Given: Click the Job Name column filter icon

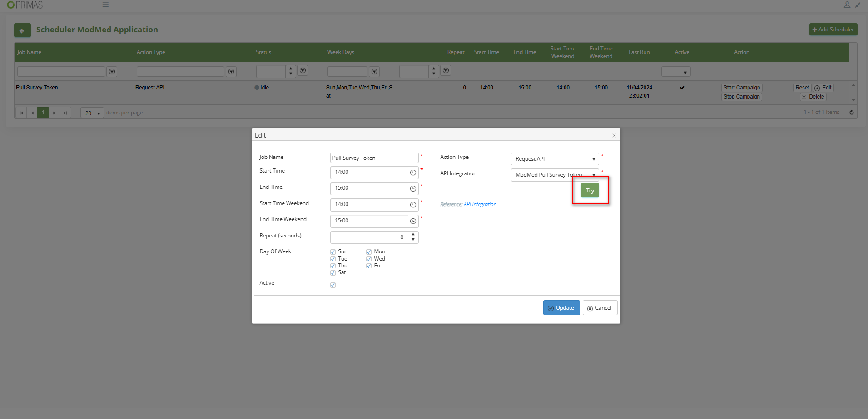Looking at the screenshot, I should pos(112,72).
